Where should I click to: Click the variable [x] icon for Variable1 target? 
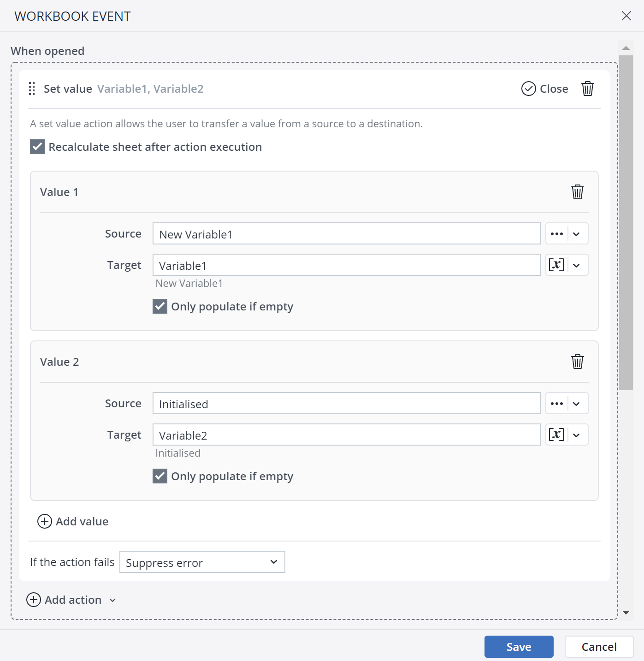557,265
